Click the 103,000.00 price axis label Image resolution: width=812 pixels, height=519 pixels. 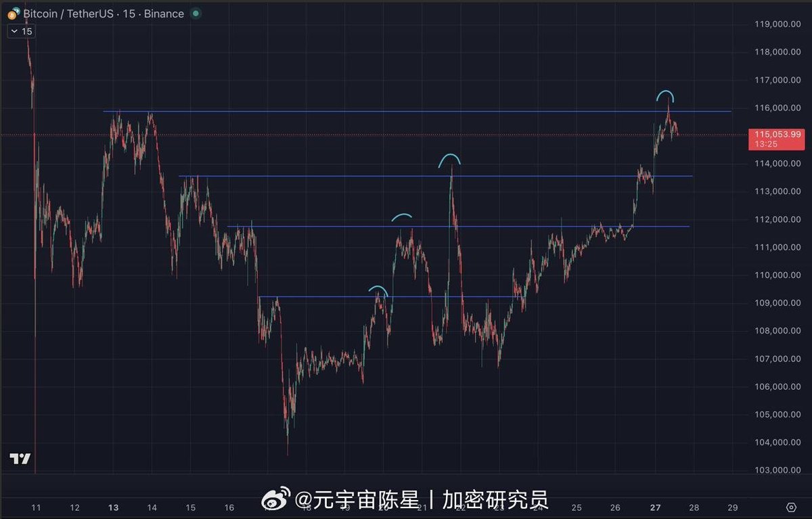(777, 470)
